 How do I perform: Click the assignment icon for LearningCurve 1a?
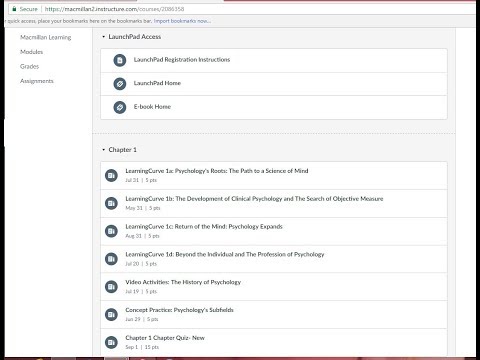click(111, 175)
